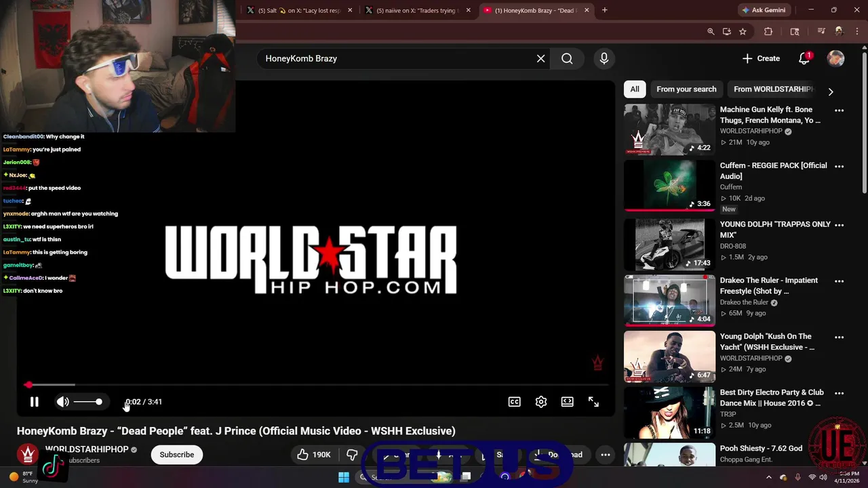Open the YOUNG DOLPH TRAPPAS ONLY MIX title
This screenshot has width=868, height=488.
pyautogui.click(x=775, y=230)
